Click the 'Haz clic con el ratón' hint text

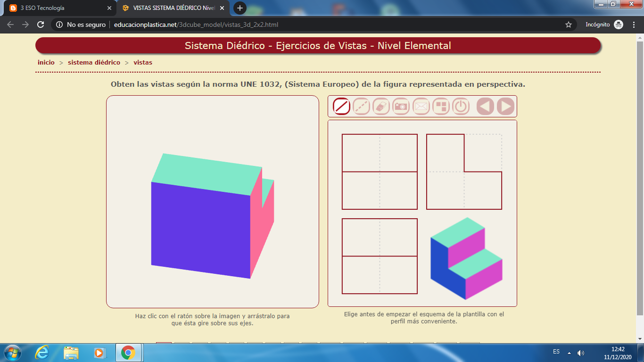212,320
